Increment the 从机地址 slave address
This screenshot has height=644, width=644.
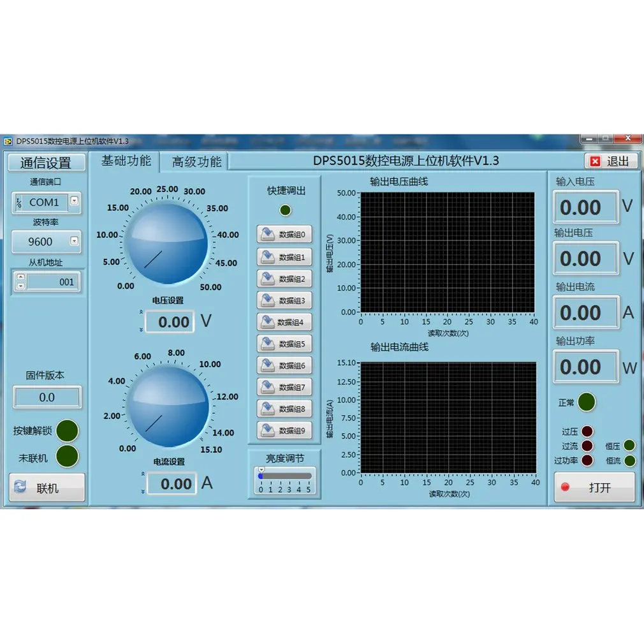(x=21, y=277)
